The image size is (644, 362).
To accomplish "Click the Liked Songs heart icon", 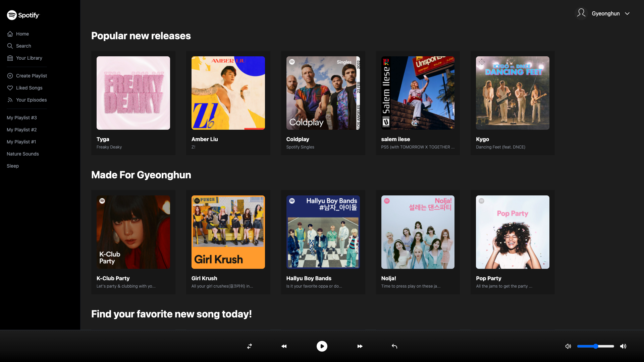I will [x=10, y=88].
